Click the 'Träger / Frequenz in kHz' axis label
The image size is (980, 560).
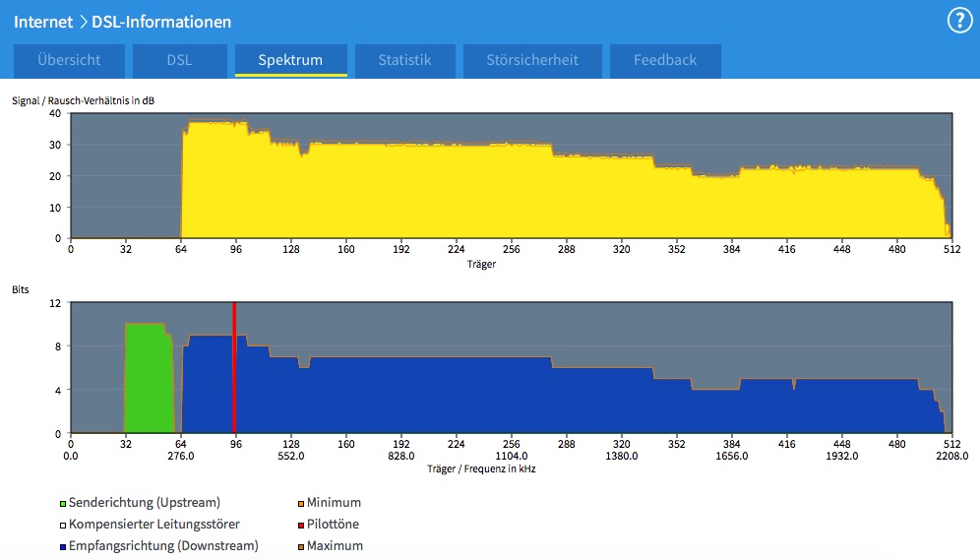pyautogui.click(x=481, y=468)
